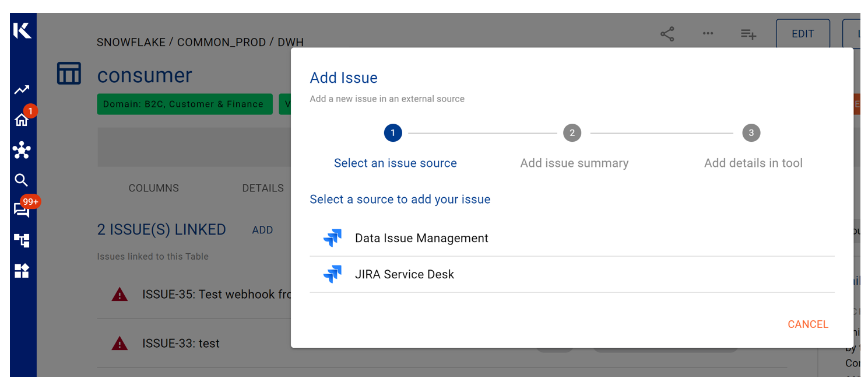Screen dimensions: 868x381
Task: Open chat notifications with 99+ badge
Action: 22,210
